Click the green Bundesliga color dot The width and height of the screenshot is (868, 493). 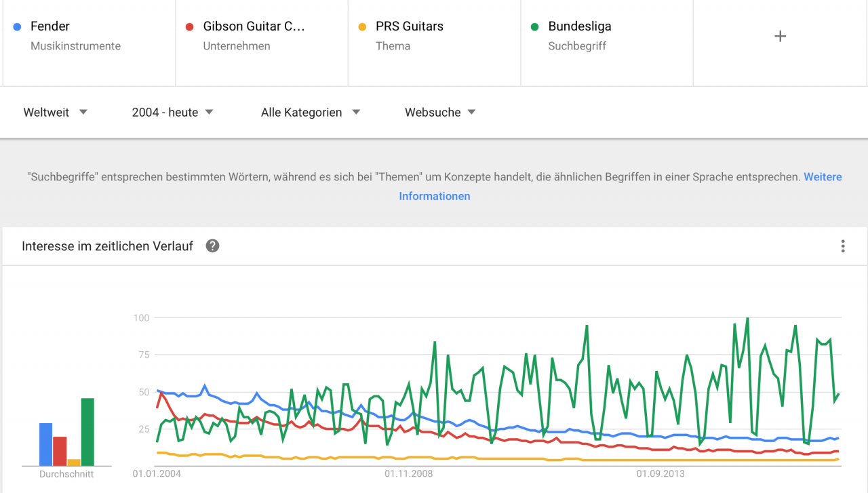click(535, 27)
